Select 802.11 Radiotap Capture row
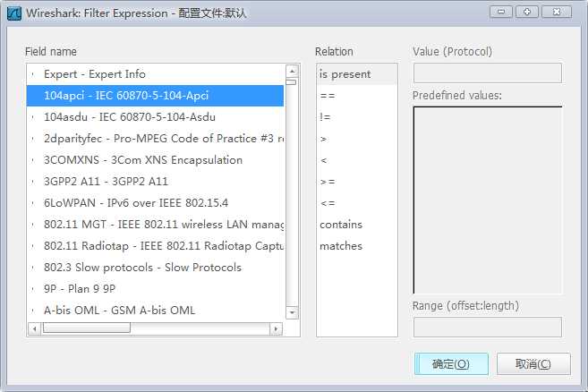Viewport: 588px width, 392px height. click(x=155, y=246)
